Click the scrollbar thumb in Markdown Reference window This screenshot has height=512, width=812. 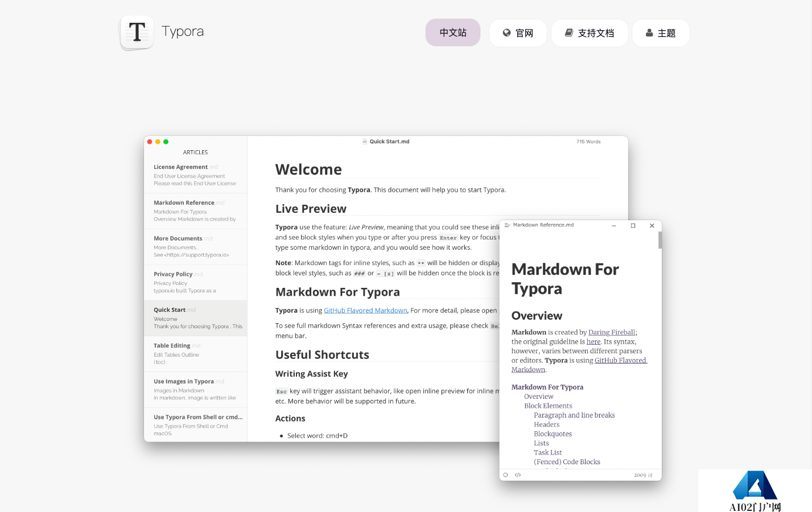pos(660,240)
